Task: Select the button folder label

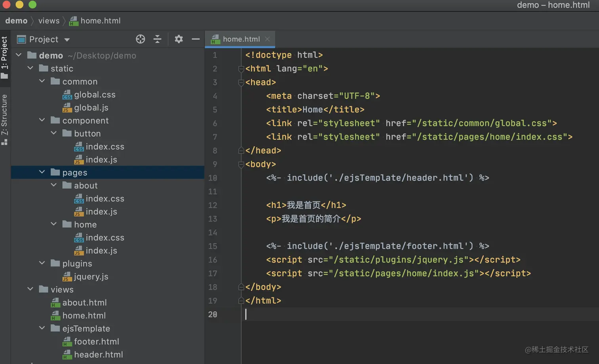Action: 87,133
